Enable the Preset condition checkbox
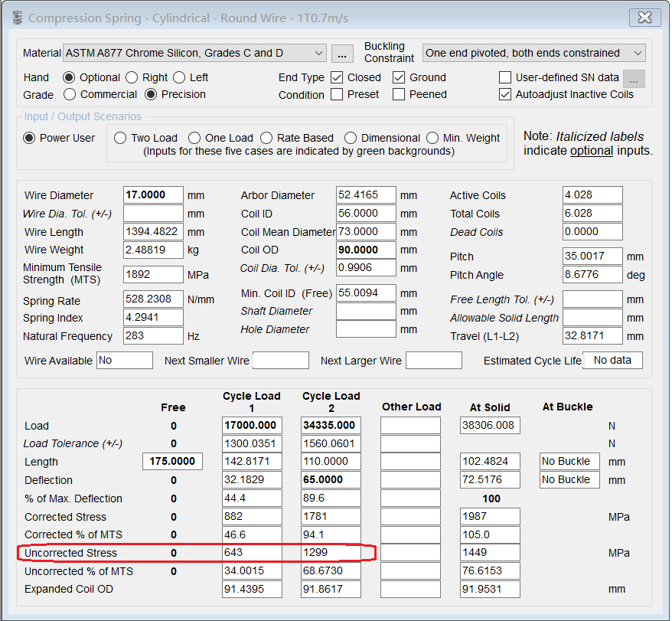The image size is (672, 621). point(337,94)
